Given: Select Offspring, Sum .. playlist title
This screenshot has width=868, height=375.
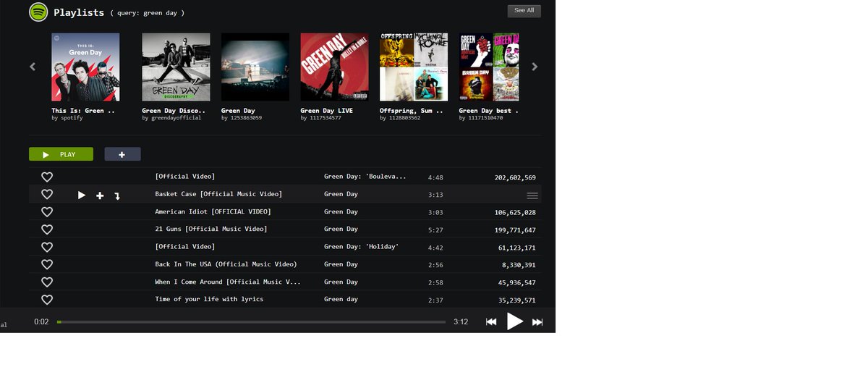Looking at the screenshot, I should 411,111.
